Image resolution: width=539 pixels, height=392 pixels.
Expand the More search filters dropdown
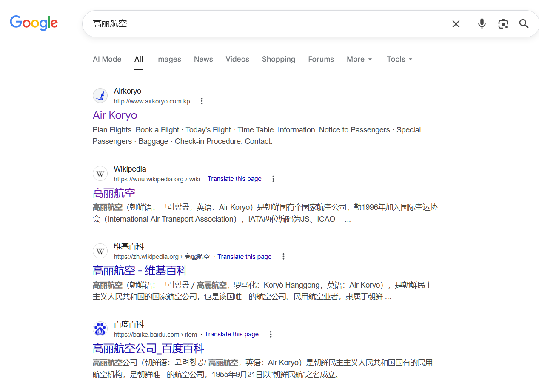click(x=359, y=59)
